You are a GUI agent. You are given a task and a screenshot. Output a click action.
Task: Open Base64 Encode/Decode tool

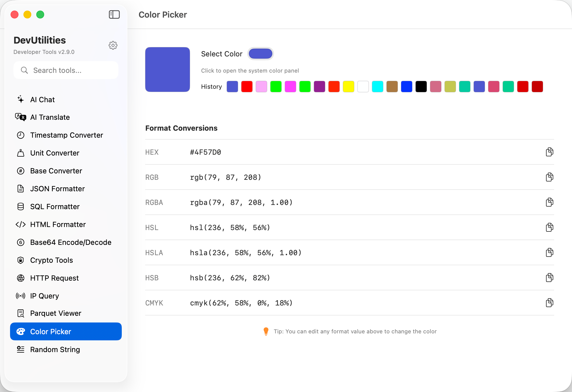click(x=71, y=242)
